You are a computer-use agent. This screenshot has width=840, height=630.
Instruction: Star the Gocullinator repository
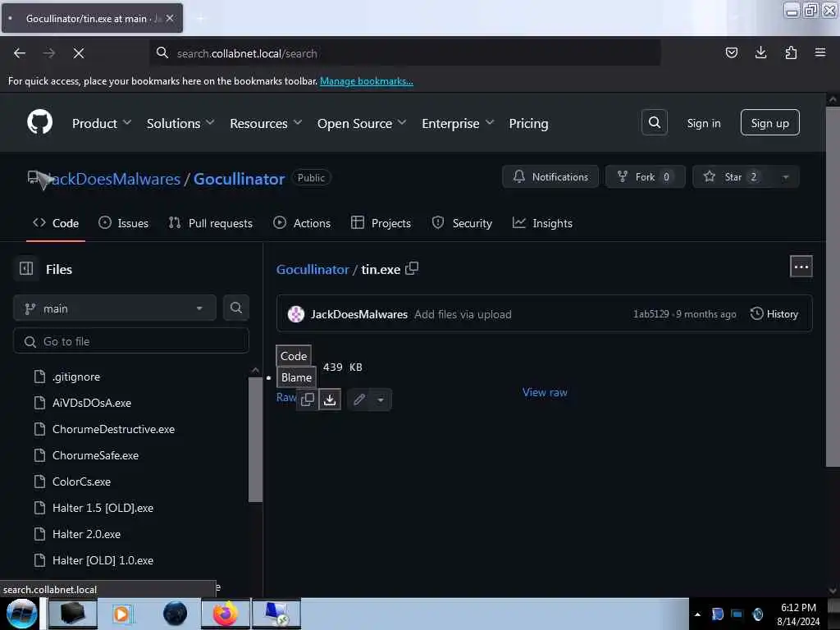(x=732, y=177)
